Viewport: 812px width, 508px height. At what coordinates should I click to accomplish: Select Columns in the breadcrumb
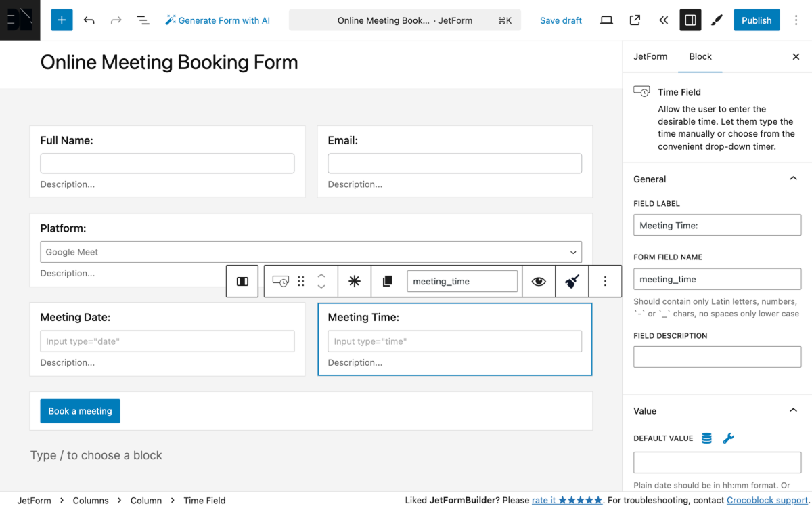click(91, 500)
